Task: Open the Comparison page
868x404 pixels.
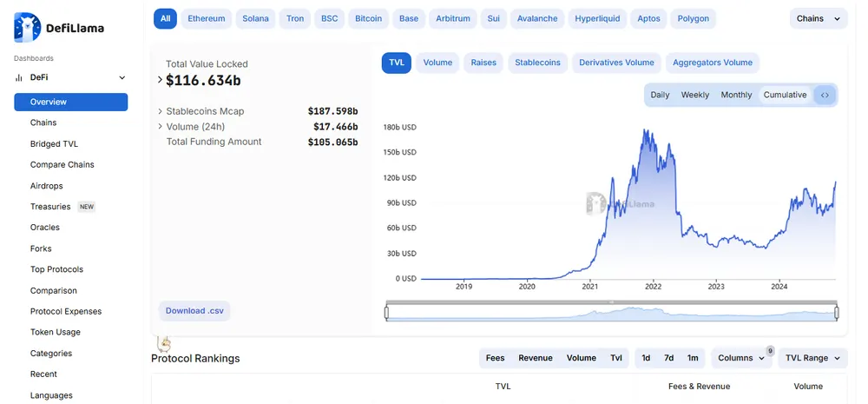Action: [x=53, y=290]
